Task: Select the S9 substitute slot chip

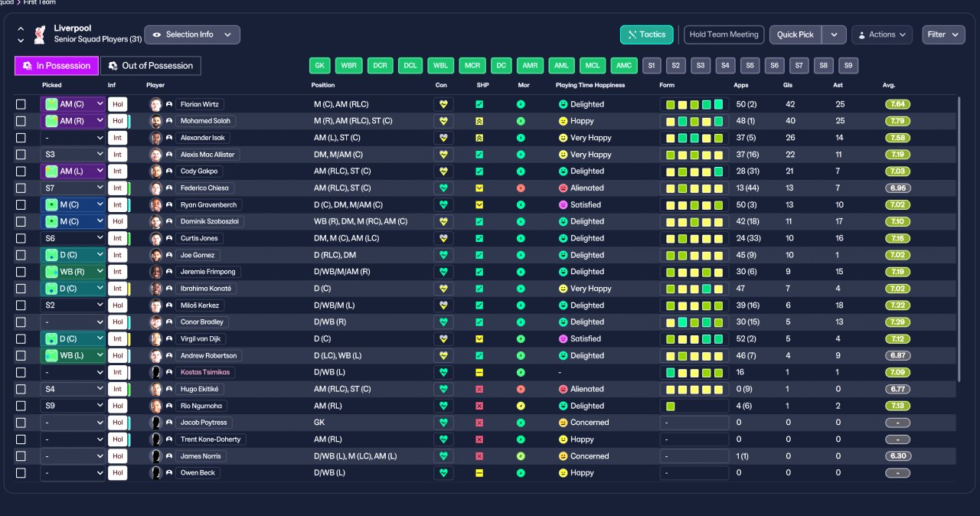Action: point(848,66)
